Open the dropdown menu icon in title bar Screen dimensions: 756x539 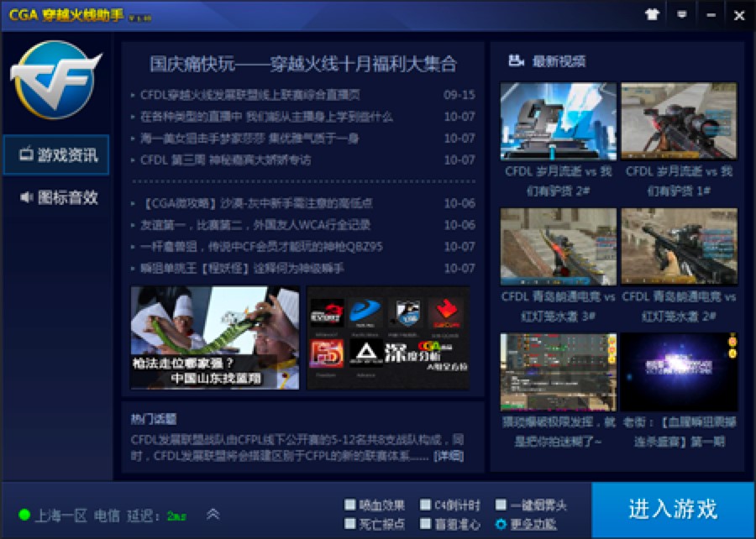pos(681,14)
